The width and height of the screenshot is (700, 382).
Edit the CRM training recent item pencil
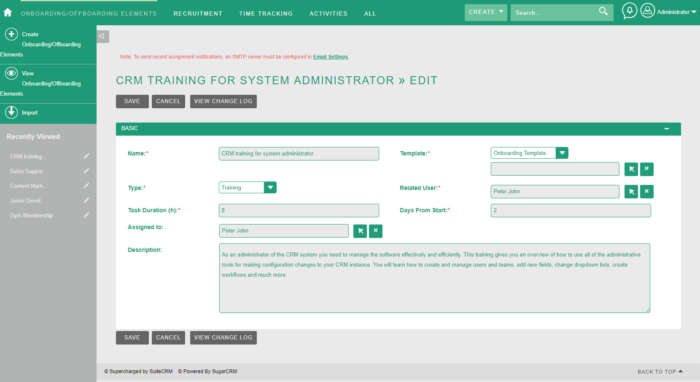pos(86,156)
